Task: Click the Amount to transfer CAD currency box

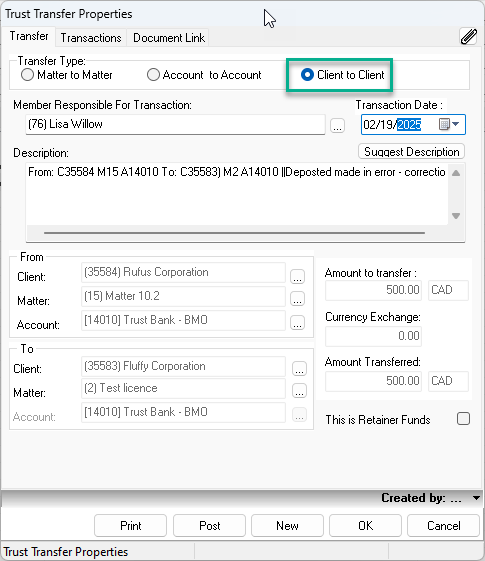Action: [448, 290]
